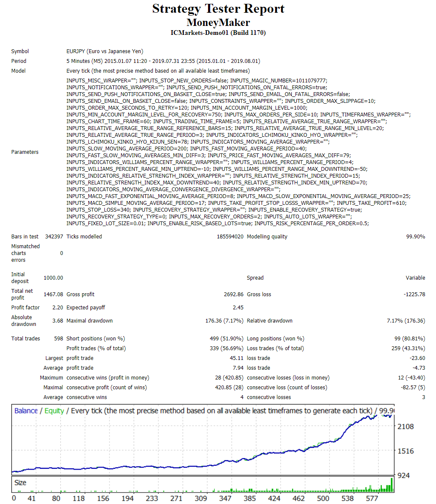Click the Balance legend label on chart
The height and width of the screenshot is (504, 436).
point(26,411)
